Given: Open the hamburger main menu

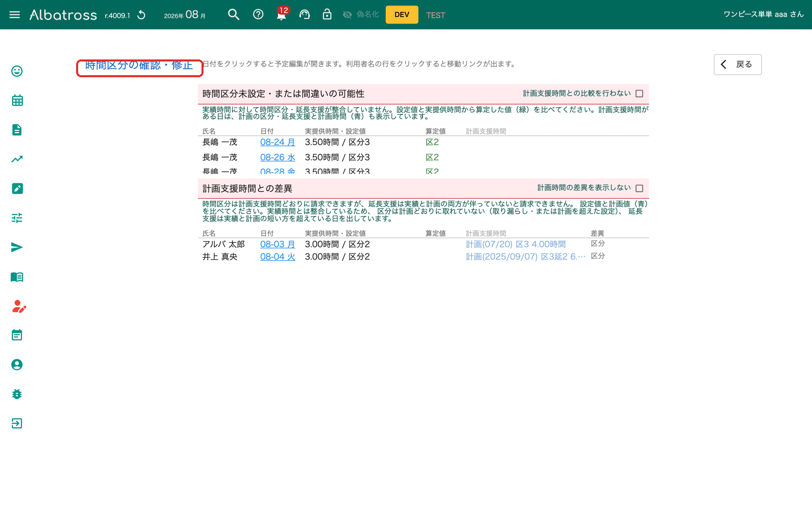Looking at the screenshot, I should click(x=15, y=15).
